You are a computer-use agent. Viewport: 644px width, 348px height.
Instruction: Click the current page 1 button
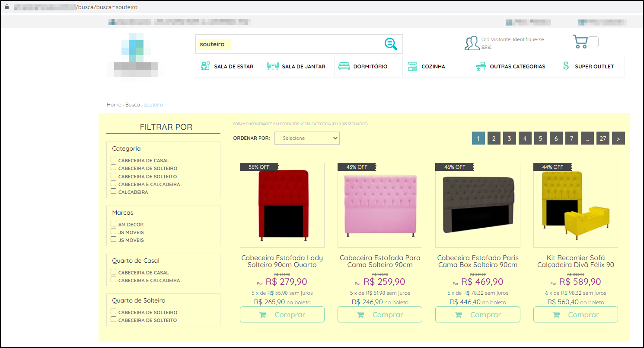point(478,139)
